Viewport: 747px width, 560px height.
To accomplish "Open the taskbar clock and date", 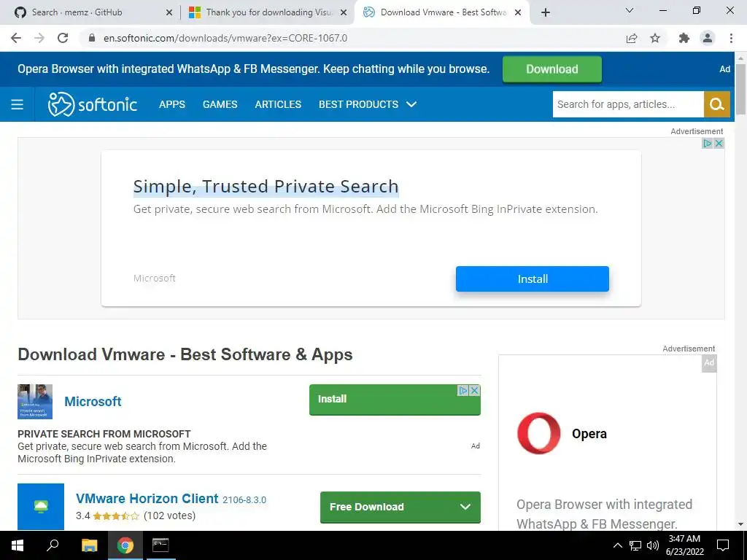I will 684,545.
